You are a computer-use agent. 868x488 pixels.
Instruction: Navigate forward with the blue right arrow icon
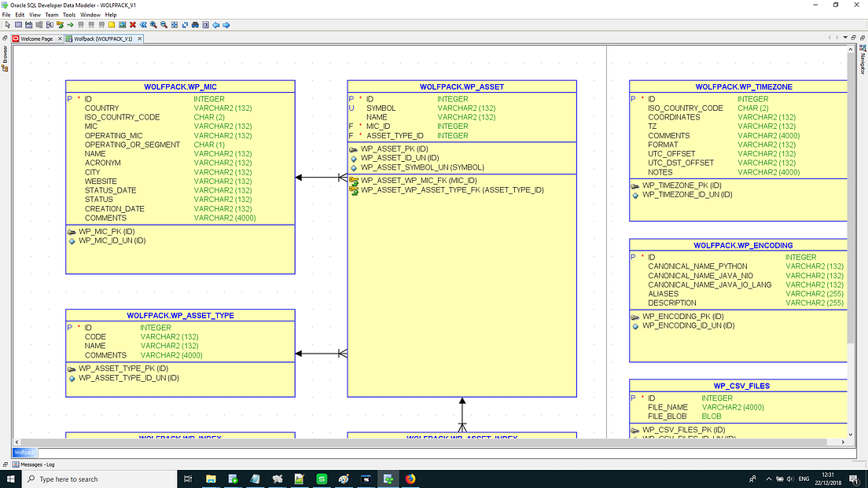point(226,24)
